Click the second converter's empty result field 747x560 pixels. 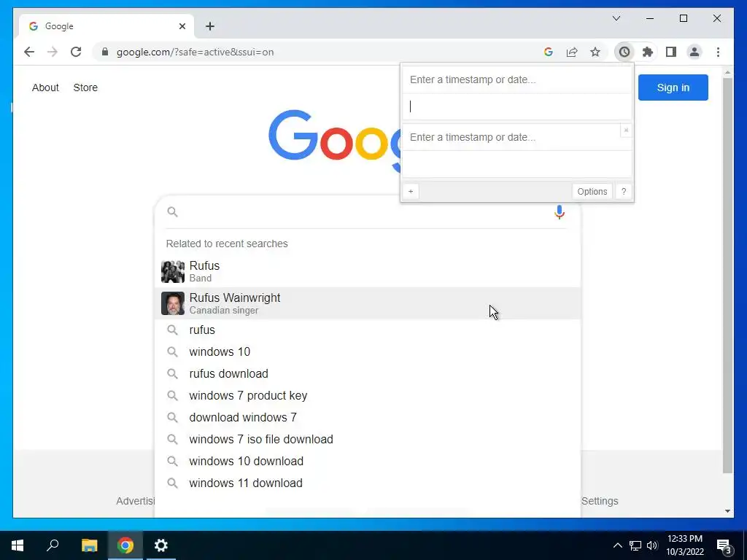(517, 164)
